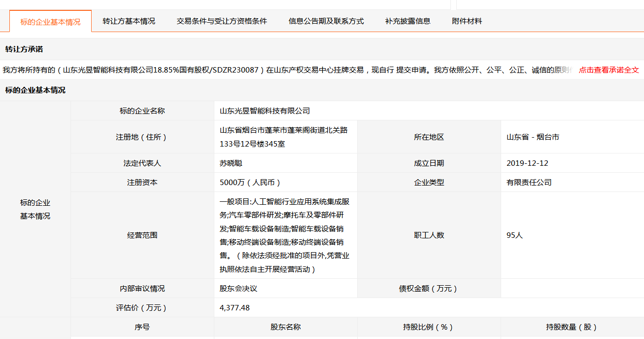The image size is (644, 339).
Task: Switch to the 转让方基本情况 tab
Action: [129, 21]
